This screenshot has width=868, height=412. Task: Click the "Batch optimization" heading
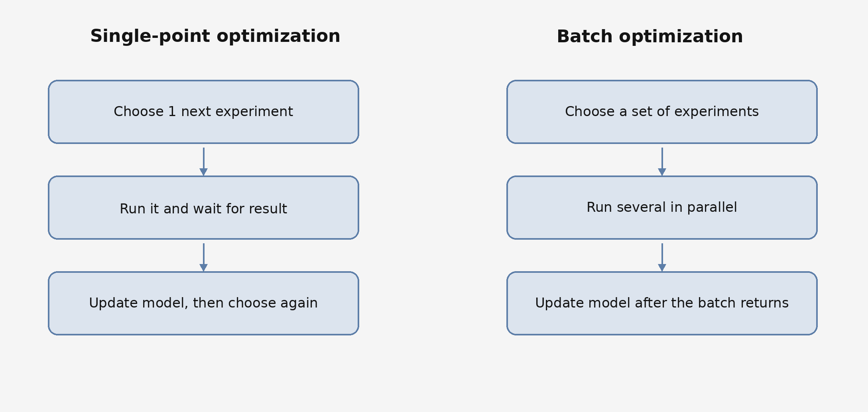click(650, 37)
